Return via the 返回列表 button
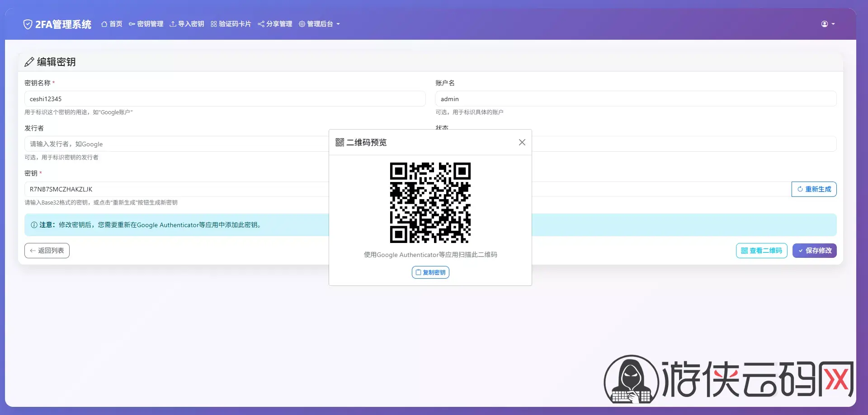This screenshot has width=868, height=415. click(x=47, y=251)
